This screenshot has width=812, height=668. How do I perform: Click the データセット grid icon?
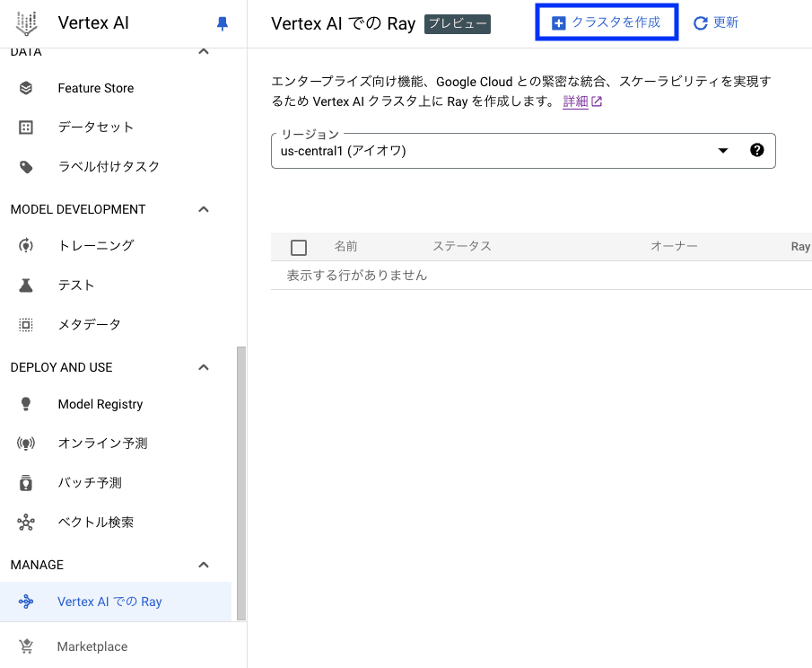(x=26, y=127)
